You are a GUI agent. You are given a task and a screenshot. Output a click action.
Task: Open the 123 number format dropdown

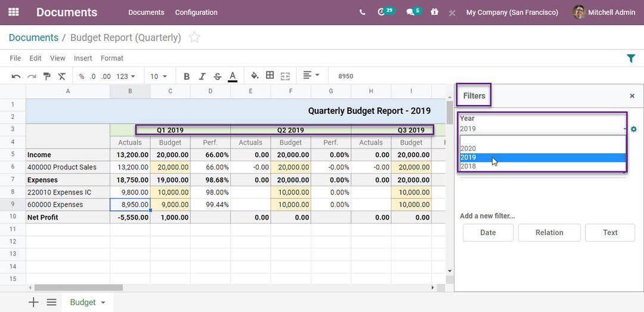coord(126,76)
